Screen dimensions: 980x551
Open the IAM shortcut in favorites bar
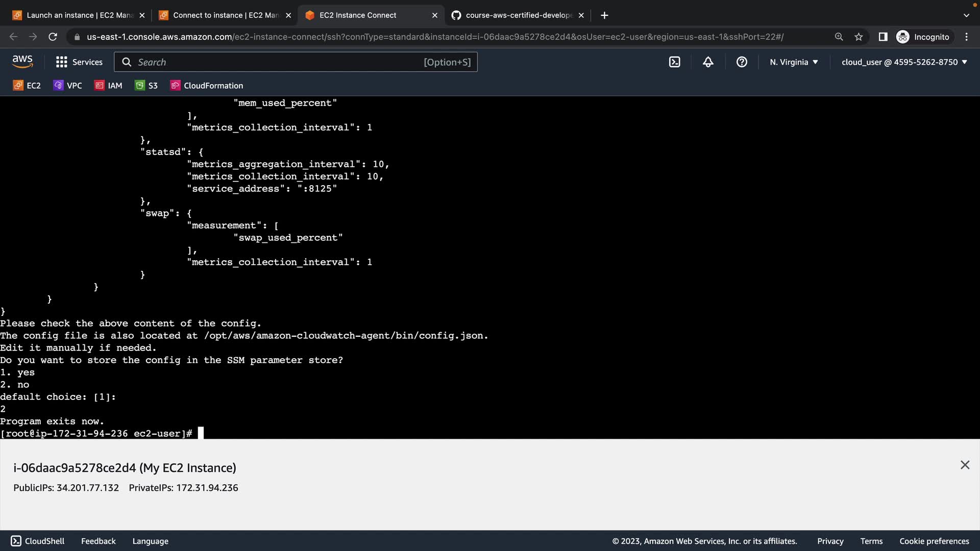(109, 86)
